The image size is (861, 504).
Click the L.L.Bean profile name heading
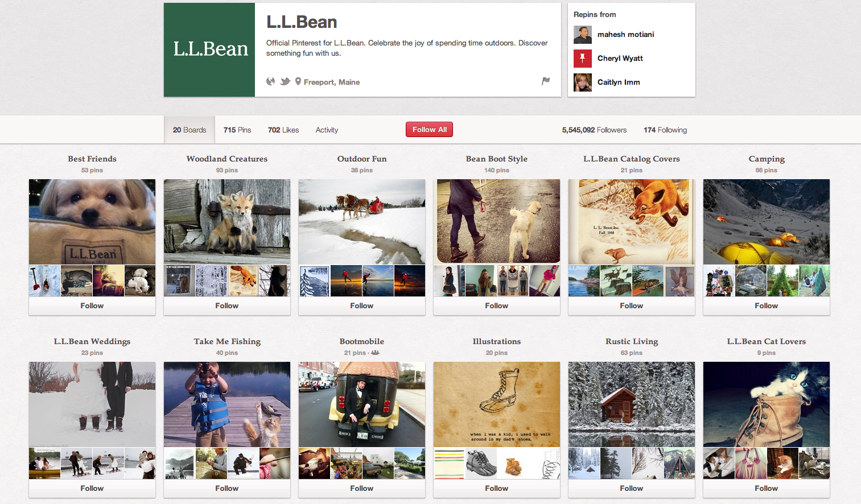coord(302,22)
